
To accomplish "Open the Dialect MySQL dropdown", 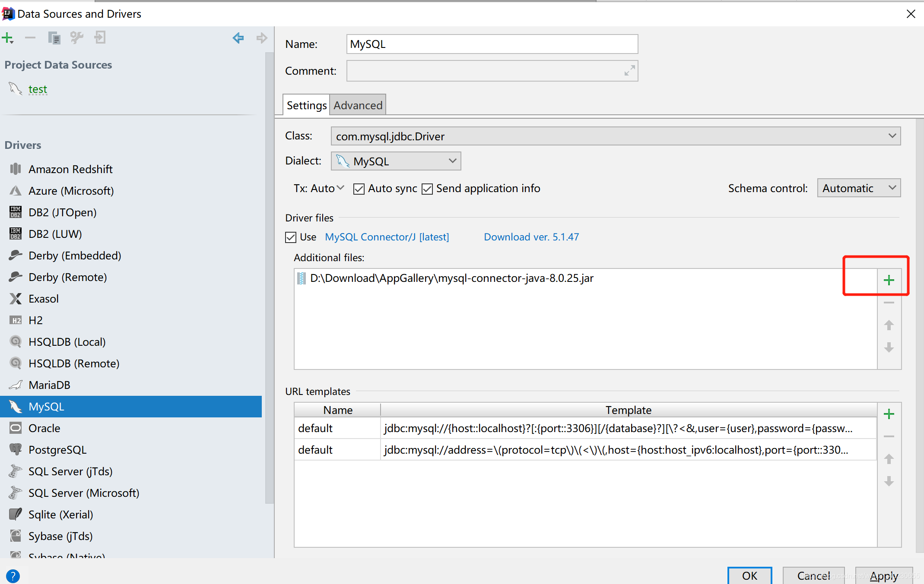I will [396, 161].
